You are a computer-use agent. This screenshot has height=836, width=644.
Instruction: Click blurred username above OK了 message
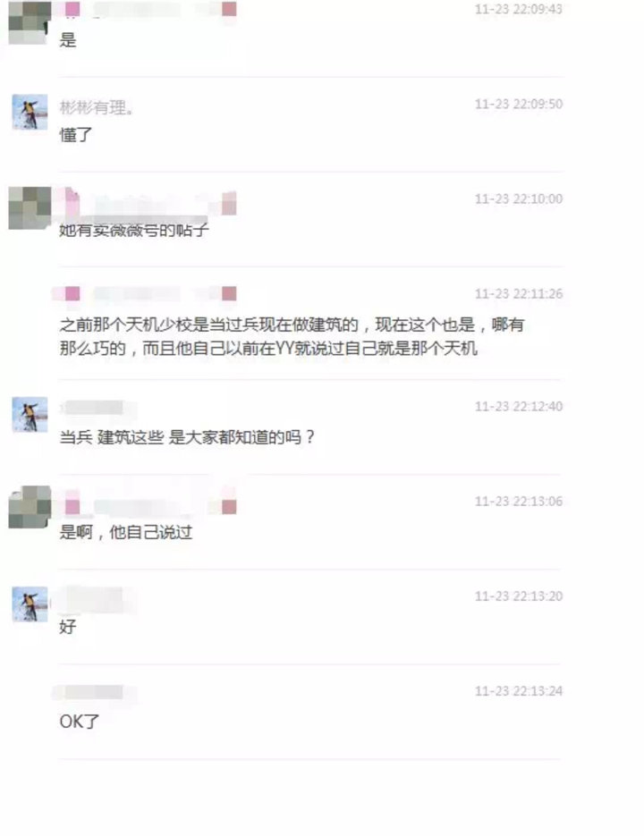(x=93, y=692)
